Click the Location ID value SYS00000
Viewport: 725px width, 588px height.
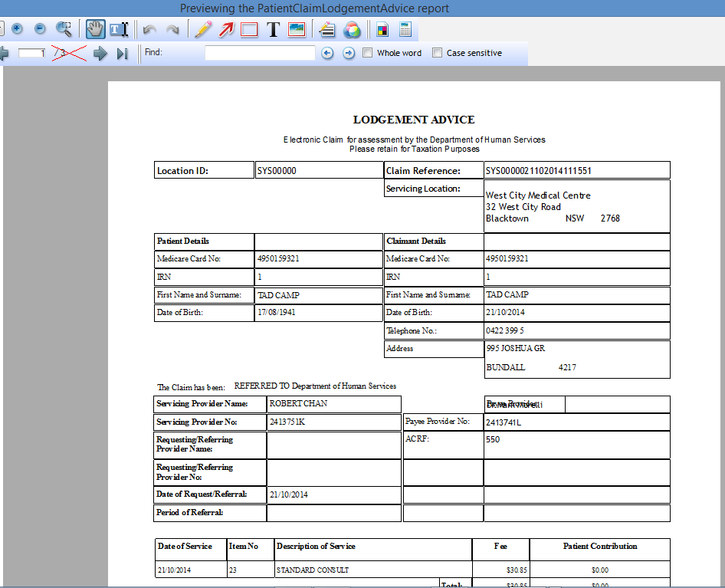(x=277, y=171)
